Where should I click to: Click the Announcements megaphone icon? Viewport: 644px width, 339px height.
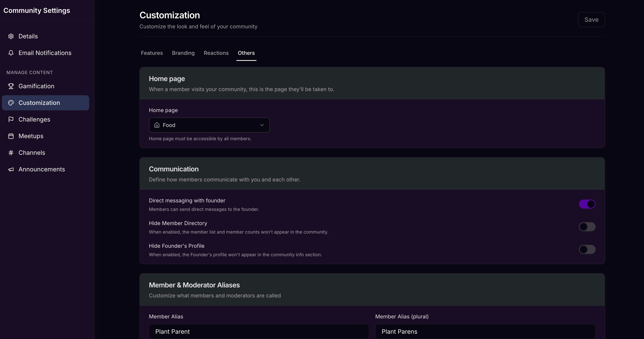[11, 169]
